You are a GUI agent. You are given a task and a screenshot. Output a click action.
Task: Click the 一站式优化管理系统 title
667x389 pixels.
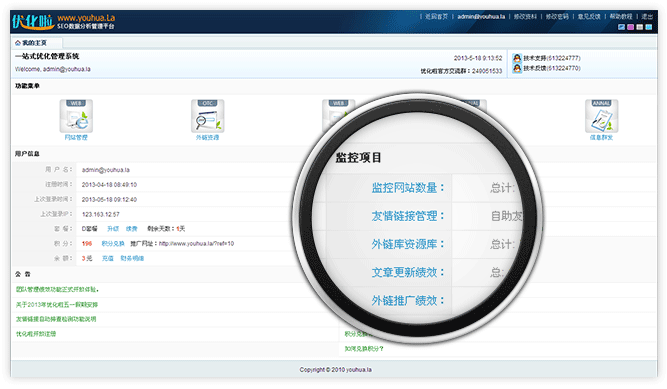(47, 56)
